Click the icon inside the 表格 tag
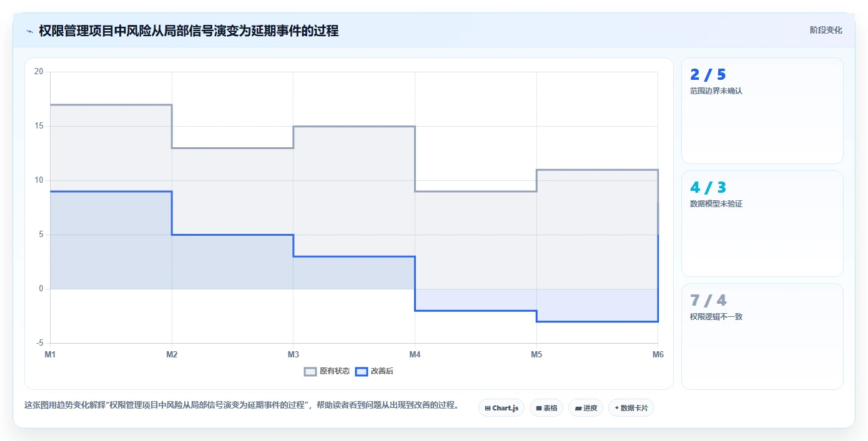The height and width of the screenshot is (441, 868). coord(539,409)
